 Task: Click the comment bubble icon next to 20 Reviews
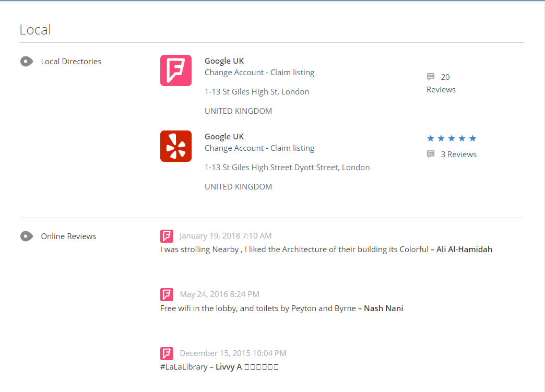431,77
